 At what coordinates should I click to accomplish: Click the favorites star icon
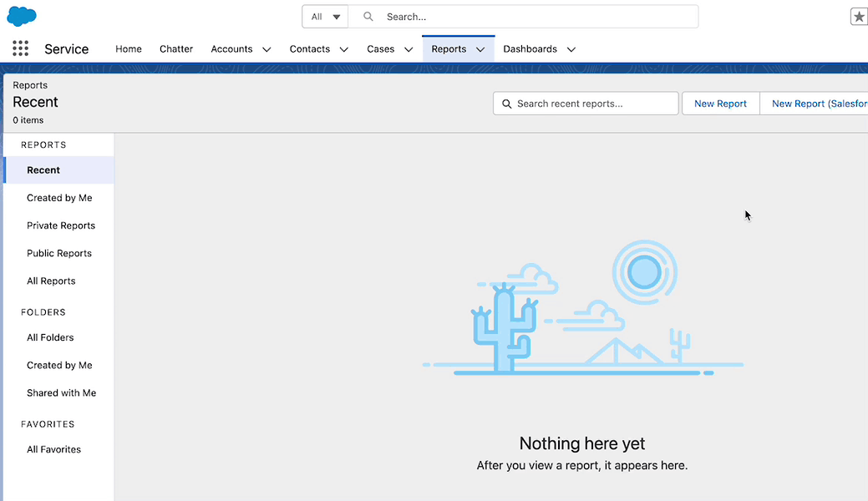(x=859, y=17)
